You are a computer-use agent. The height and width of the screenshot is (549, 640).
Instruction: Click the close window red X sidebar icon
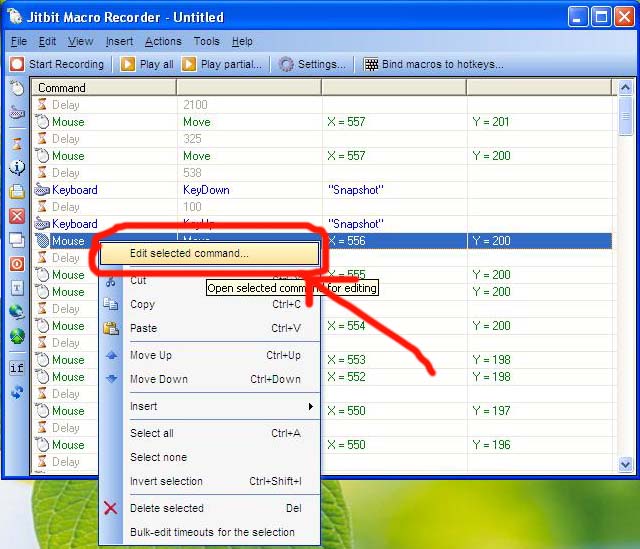pyautogui.click(x=17, y=216)
